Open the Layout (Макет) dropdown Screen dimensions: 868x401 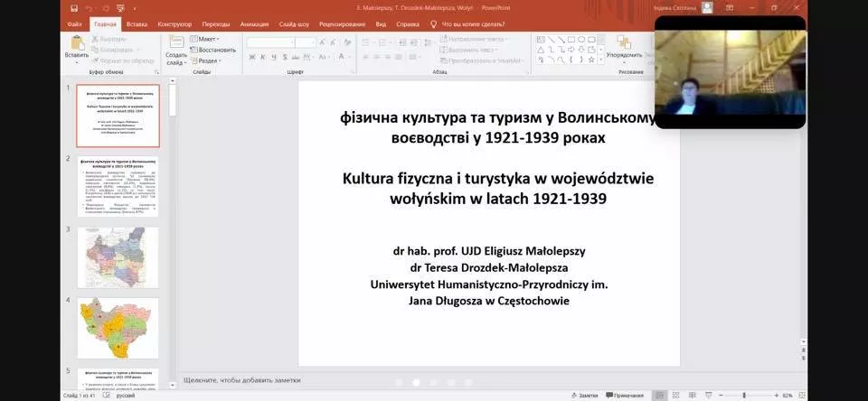pos(207,40)
